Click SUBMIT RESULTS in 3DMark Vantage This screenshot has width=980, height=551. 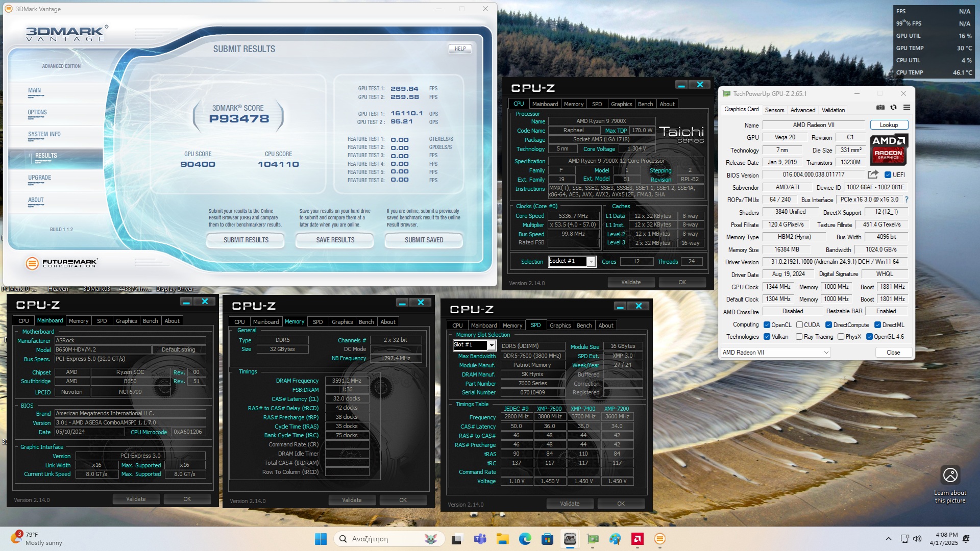pos(246,240)
